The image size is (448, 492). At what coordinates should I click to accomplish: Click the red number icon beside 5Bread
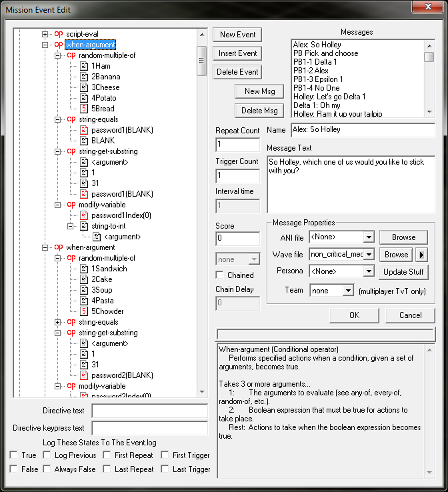point(84,109)
